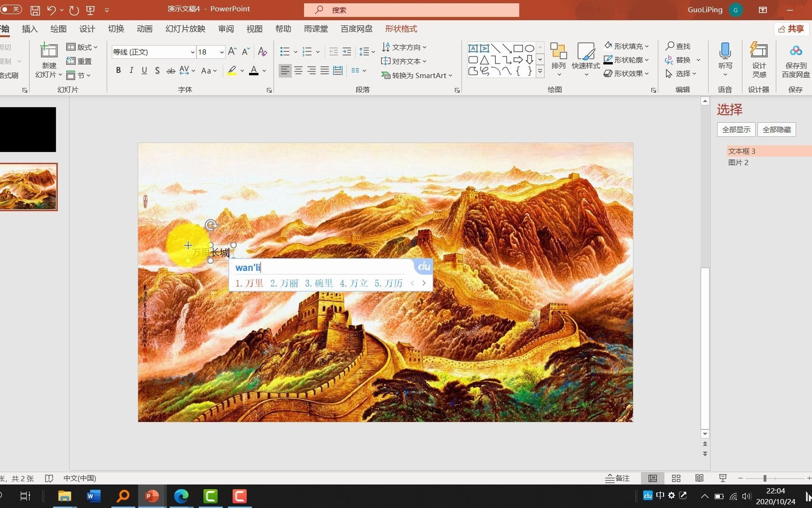This screenshot has height=508, width=812.
Task: Switch to Reading view icon
Action: coord(699,478)
